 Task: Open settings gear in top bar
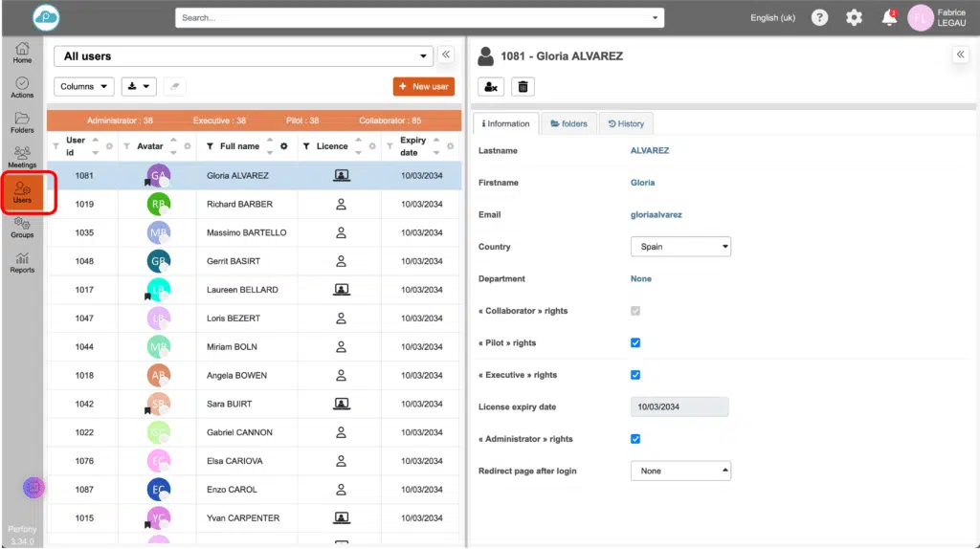[x=854, y=17]
